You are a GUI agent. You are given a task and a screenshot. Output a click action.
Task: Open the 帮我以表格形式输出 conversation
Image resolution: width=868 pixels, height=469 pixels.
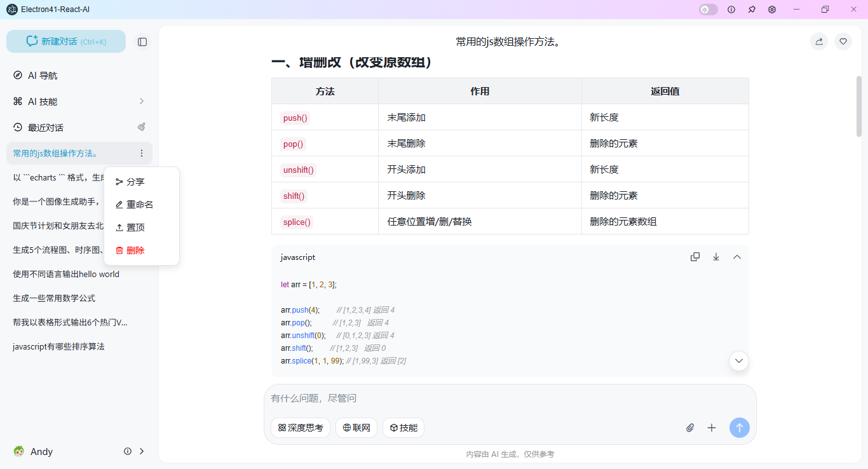79,322
